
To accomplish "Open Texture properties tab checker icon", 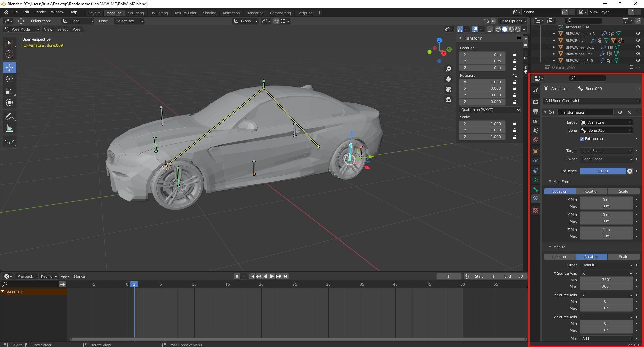I will 536,211.
